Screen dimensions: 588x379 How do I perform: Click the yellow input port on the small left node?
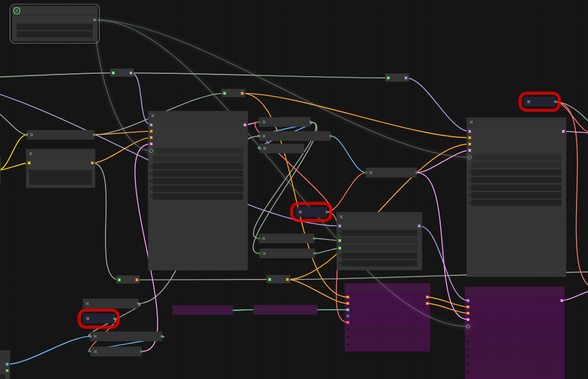pyautogui.click(x=29, y=163)
